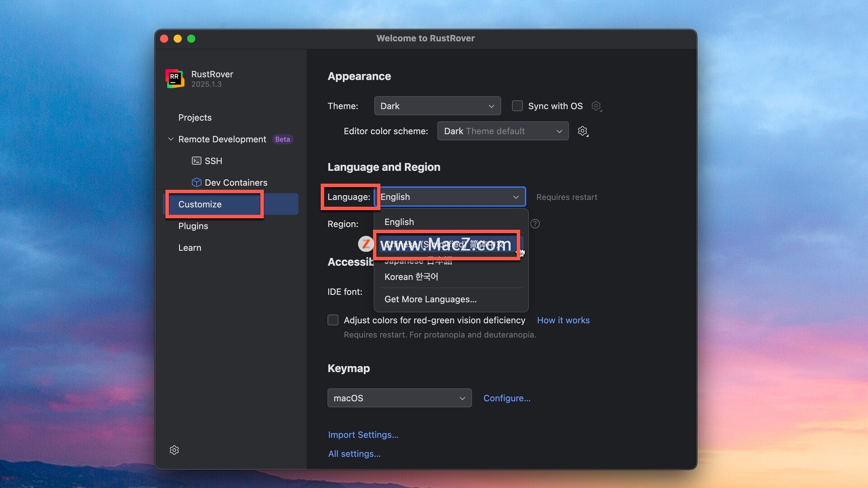
Task: Collapse the Remote Development section chevron
Action: click(x=171, y=139)
